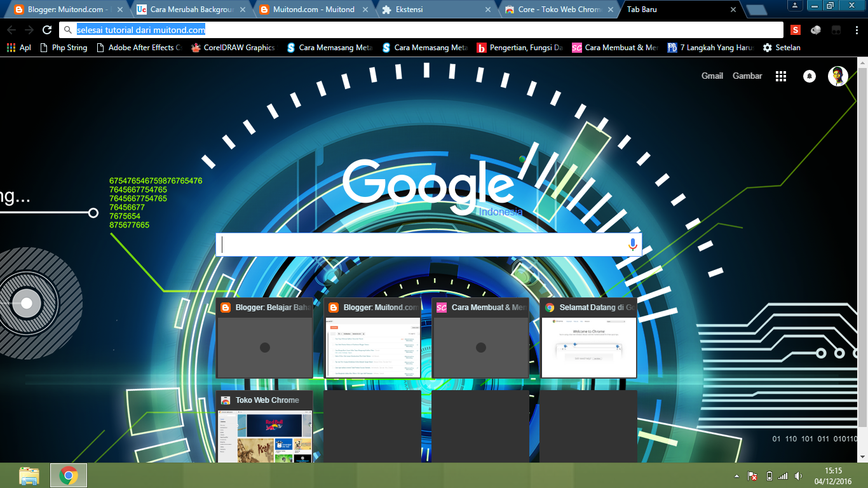Click the cloud extension icon in toolbar
Viewport: 868px width, 488px height.
(816, 30)
